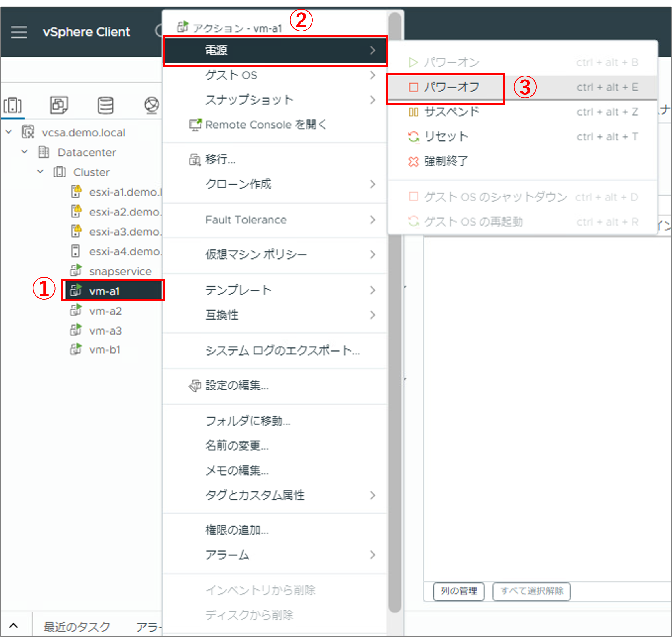Open the 電源 power submenu
This screenshot has height=637, width=672.
pyautogui.click(x=275, y=50)
